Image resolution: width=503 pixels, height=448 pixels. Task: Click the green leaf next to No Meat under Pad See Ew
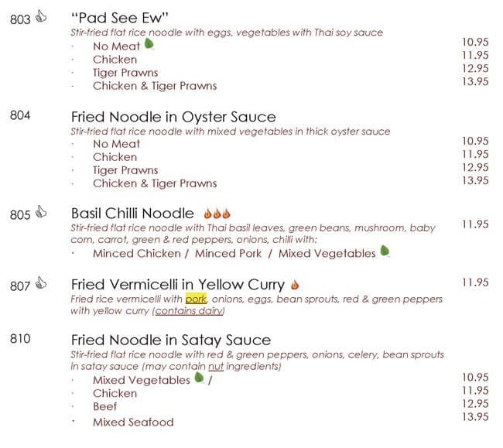149,45
